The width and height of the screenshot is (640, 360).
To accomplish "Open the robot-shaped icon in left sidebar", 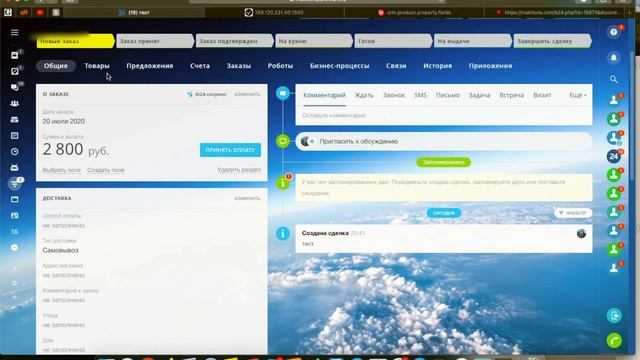I will click(15, 167).
